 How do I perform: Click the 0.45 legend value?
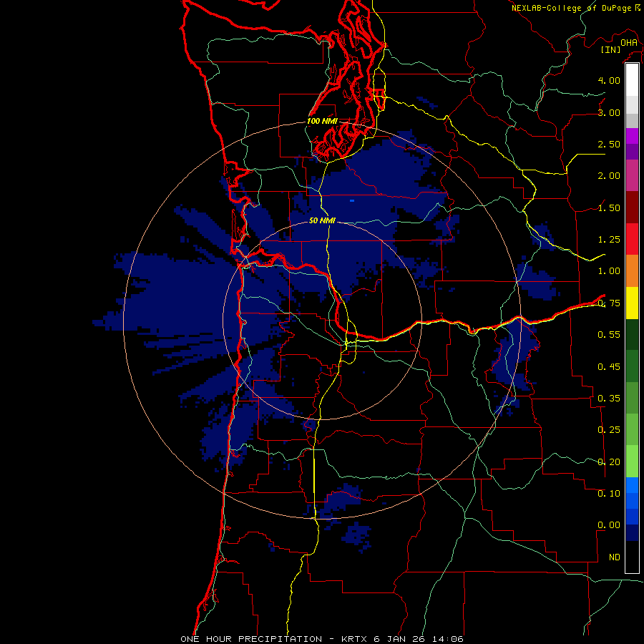pos(609,366)
